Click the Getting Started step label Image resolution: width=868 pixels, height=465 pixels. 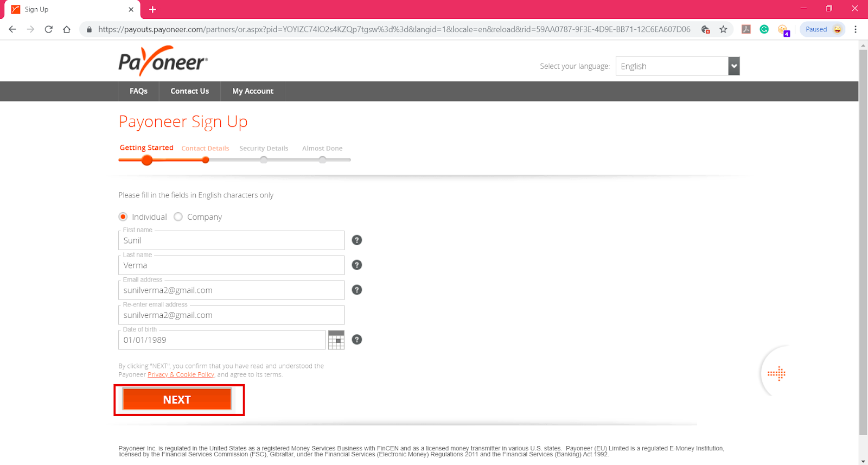tap(146, 148)
